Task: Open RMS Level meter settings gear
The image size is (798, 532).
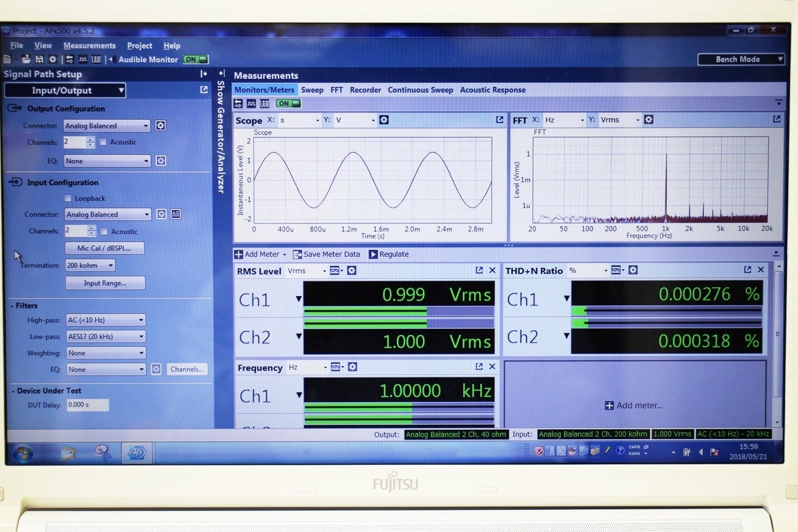Action: [352, 270]
